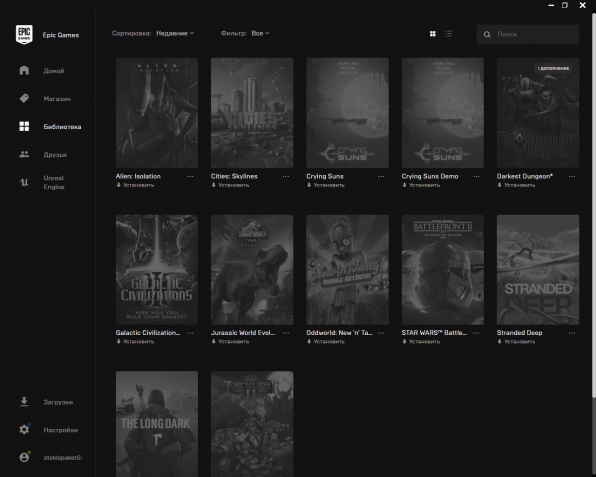
Task: Switch library to grid view
Action: click(433, 34)
